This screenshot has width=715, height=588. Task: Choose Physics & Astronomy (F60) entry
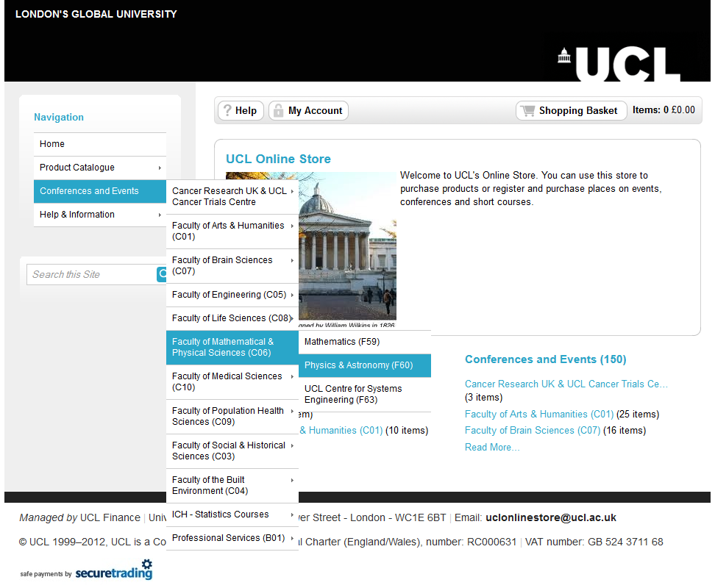coord(365,365)
